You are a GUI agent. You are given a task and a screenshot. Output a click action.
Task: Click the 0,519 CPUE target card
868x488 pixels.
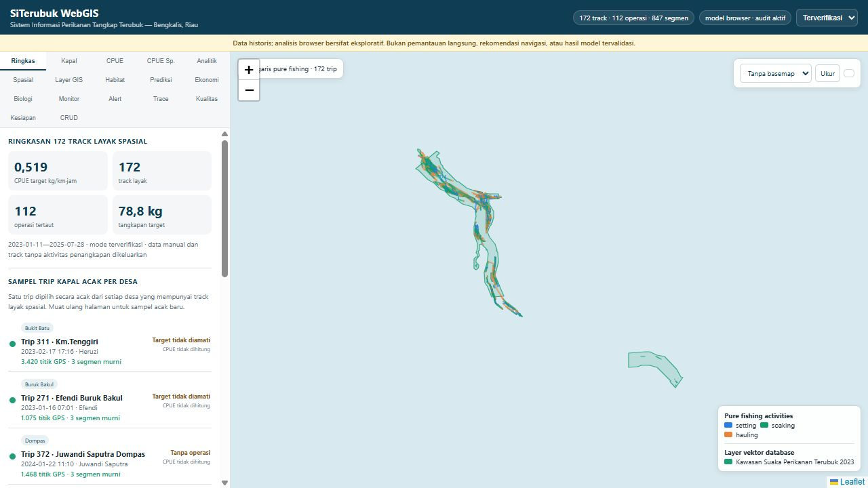(58, 171)
